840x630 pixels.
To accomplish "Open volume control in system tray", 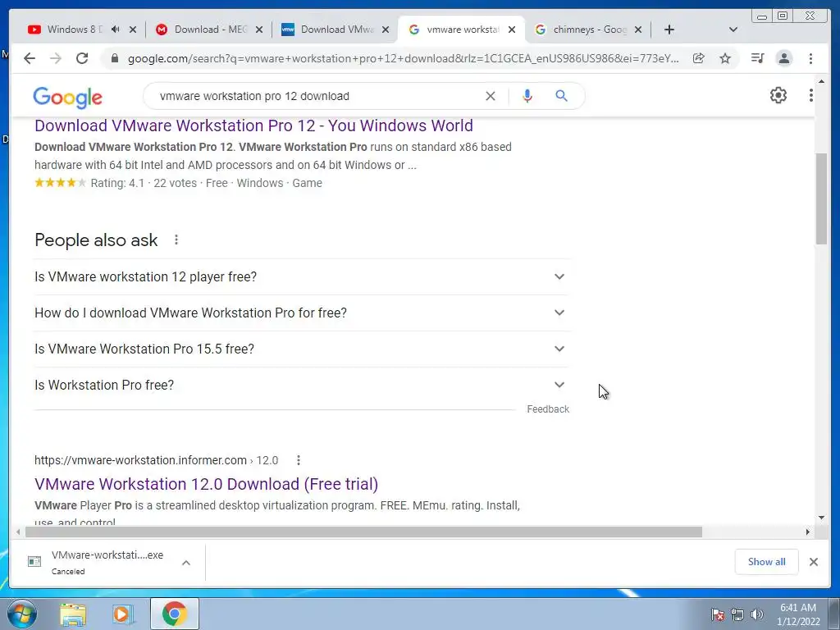I will [x=757, y=614].
